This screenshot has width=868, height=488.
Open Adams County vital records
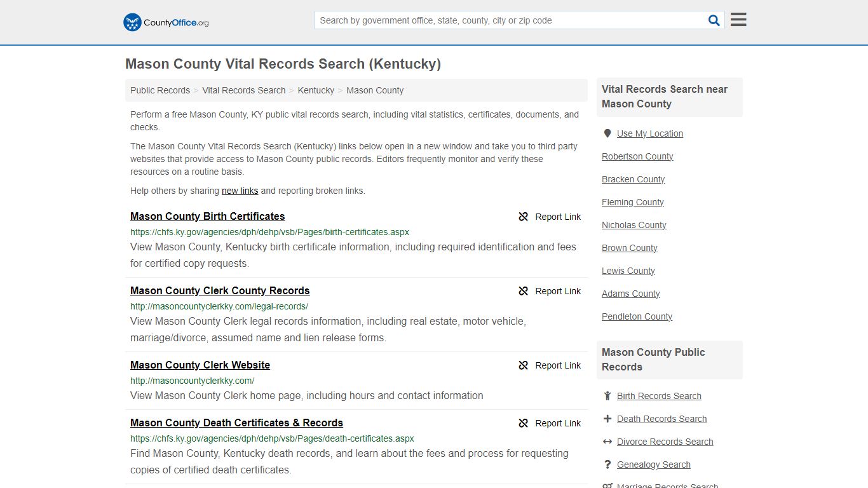coord(631,294)
